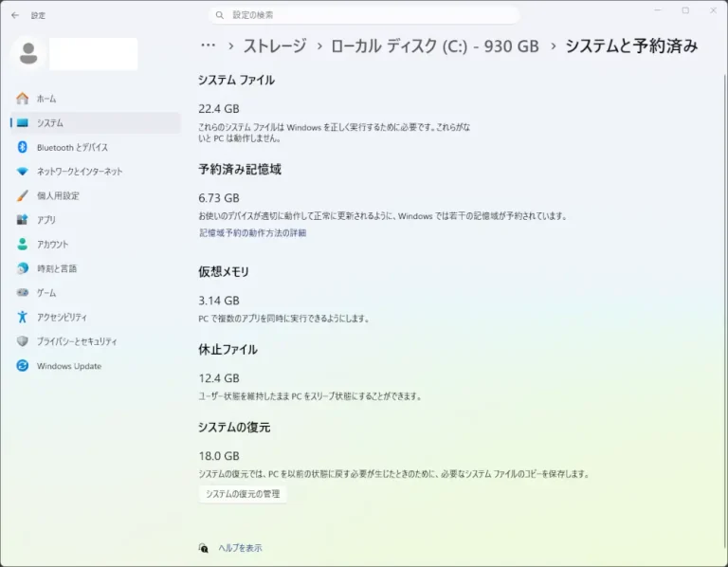Click the 18.0 GB value

pos(219,456)
